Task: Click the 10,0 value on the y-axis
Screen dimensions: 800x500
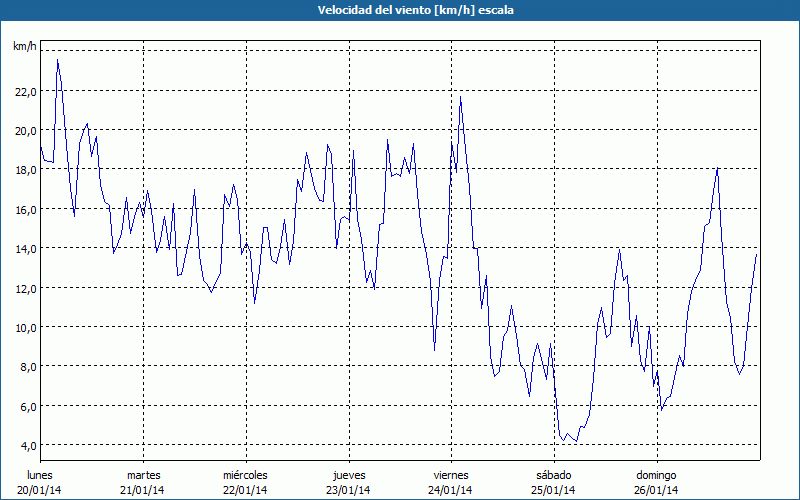Action: tap(25, 327)
